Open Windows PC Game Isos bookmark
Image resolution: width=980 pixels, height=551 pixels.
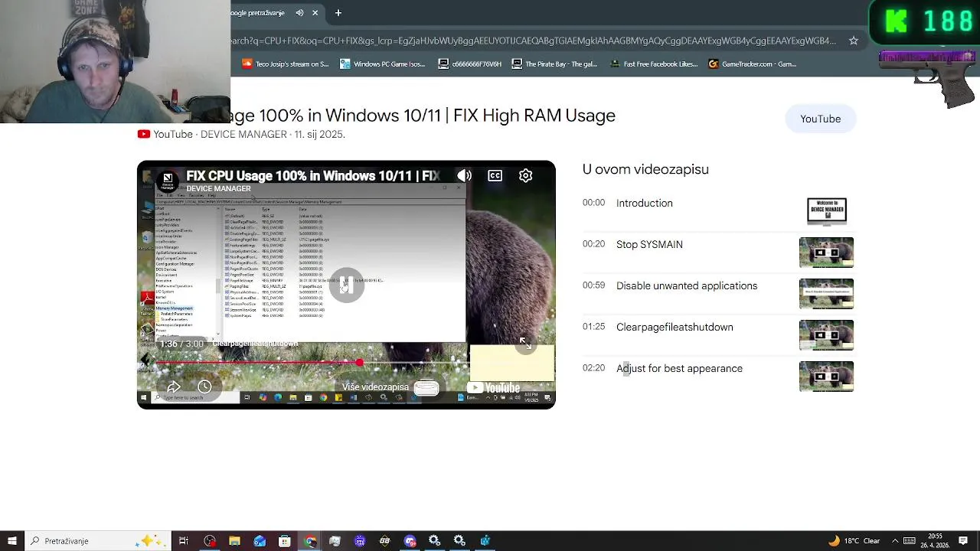(382, 64)
